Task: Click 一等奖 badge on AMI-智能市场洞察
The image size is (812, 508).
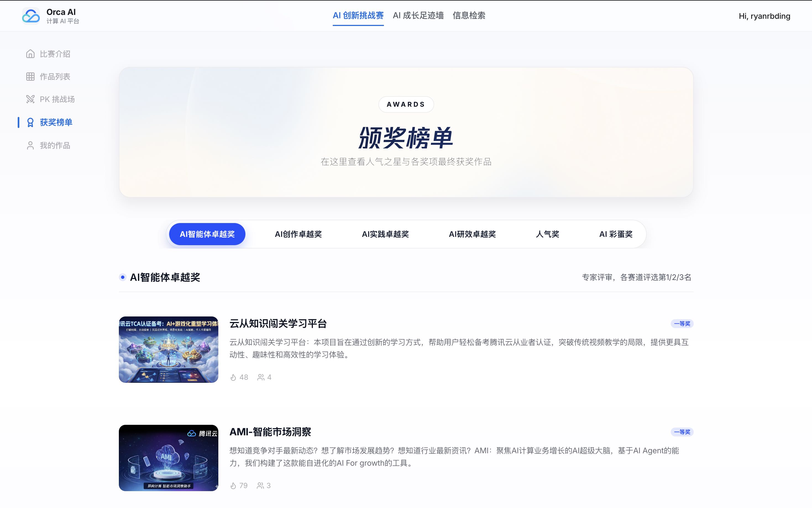Action: (682, 432)
